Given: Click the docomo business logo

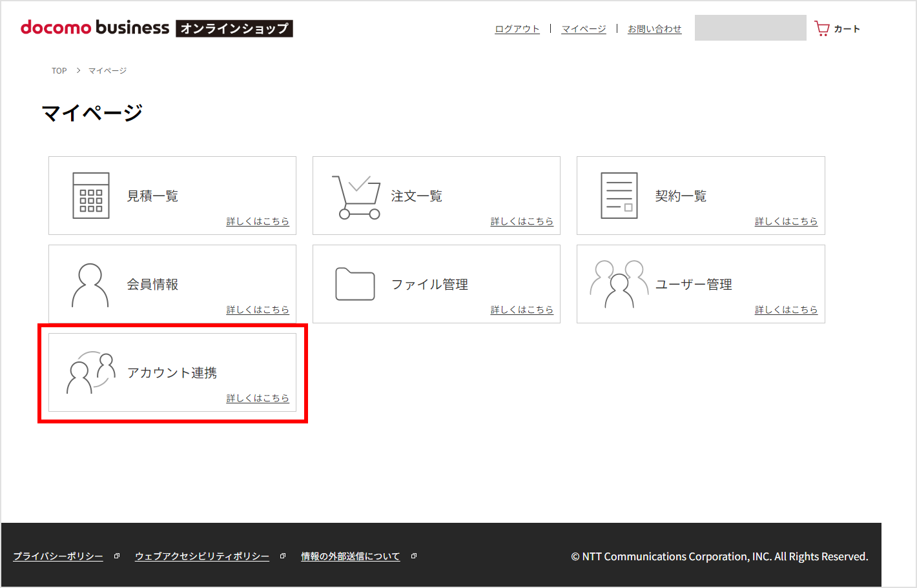Looking at the screenshot, I should [95, 28].
